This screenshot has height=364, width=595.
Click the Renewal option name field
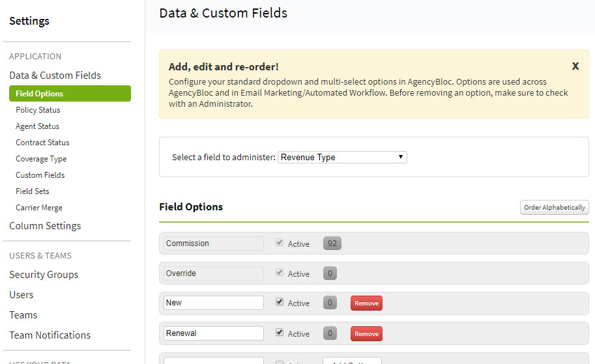click(214, 333)
